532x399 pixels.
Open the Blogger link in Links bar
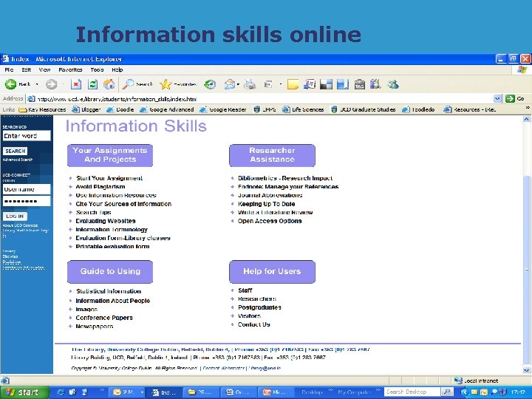pos(86,109)
